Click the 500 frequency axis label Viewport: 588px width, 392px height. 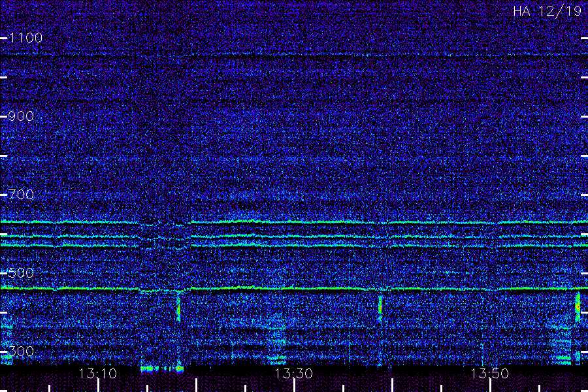pos(21,273)
